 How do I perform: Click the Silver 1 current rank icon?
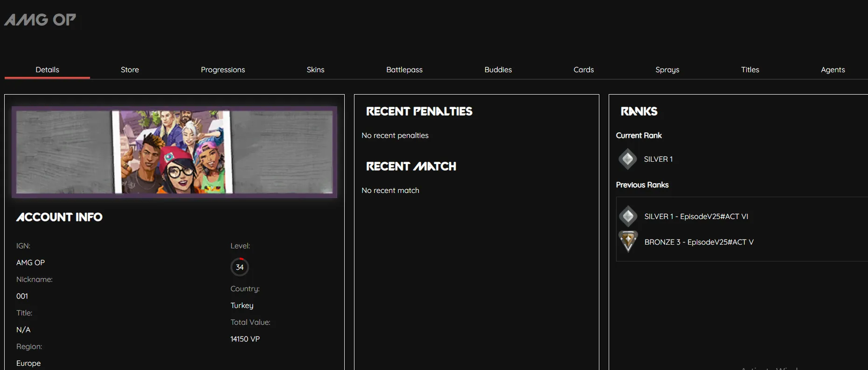[627, 159]
